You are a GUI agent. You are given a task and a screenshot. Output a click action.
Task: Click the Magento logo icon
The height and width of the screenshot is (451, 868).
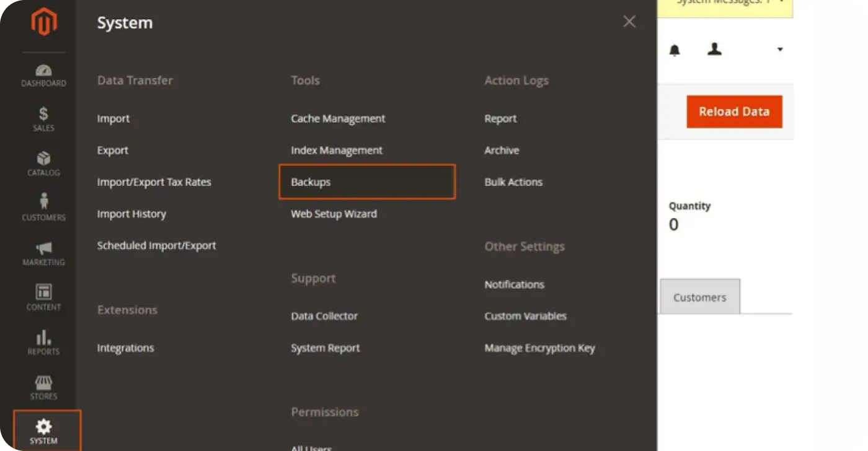coord(43,23)
